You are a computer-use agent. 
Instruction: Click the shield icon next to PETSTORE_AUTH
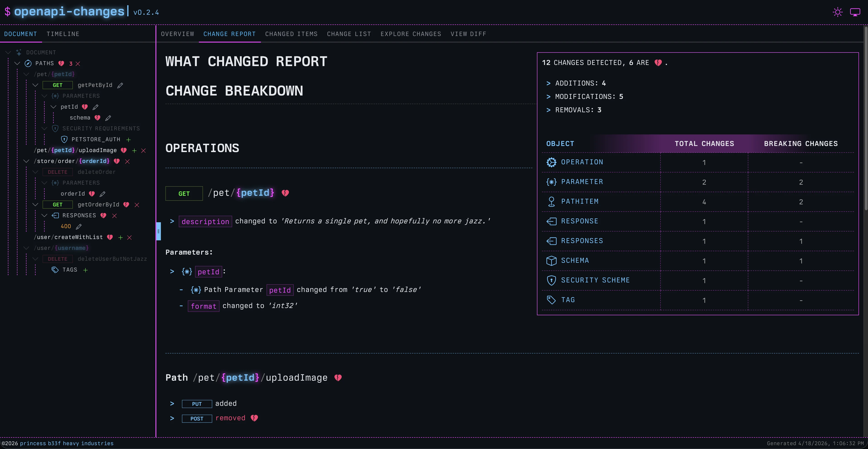coord(64,139)
